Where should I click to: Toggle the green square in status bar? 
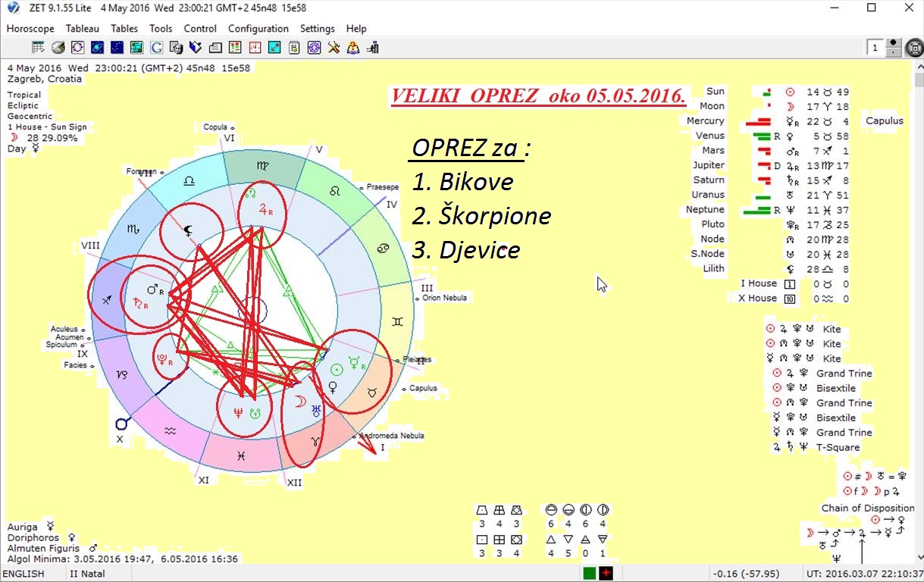[590, 574]
